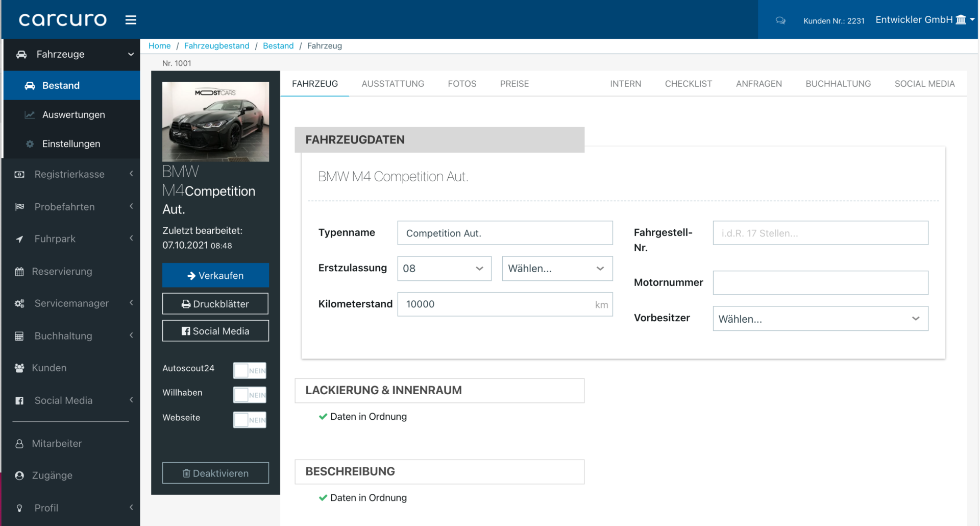Focus the Kilometerstand input field

point(505,304)
